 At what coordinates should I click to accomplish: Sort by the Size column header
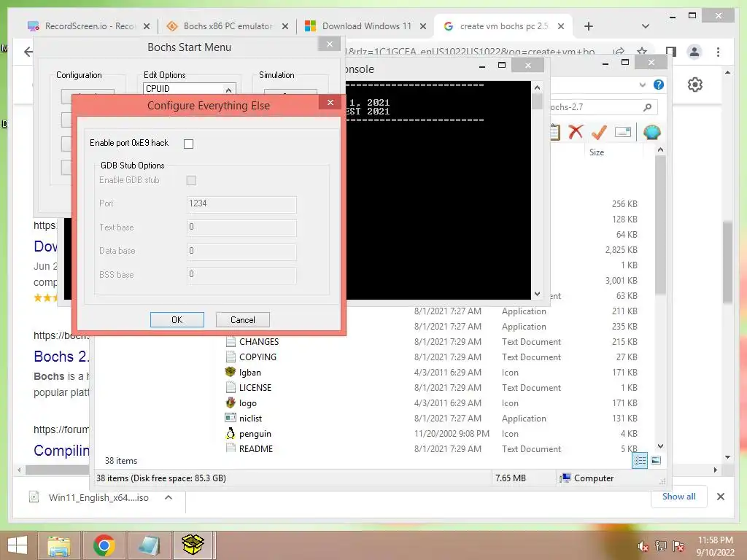click(x=597, y=152)
